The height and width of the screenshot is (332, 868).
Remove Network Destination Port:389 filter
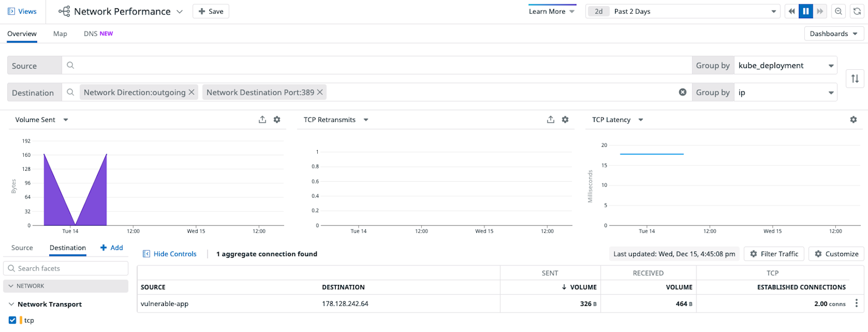coord(319,93)
